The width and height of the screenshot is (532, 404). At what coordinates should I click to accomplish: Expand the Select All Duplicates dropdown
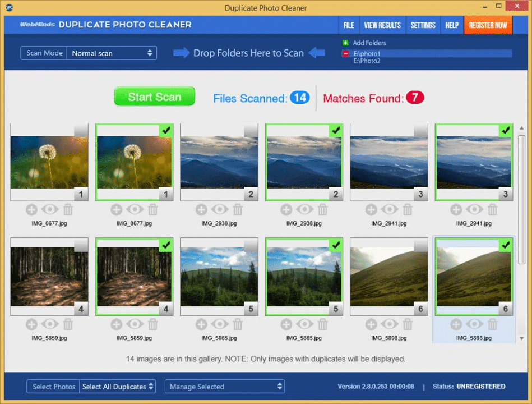(x=118, y=387)
